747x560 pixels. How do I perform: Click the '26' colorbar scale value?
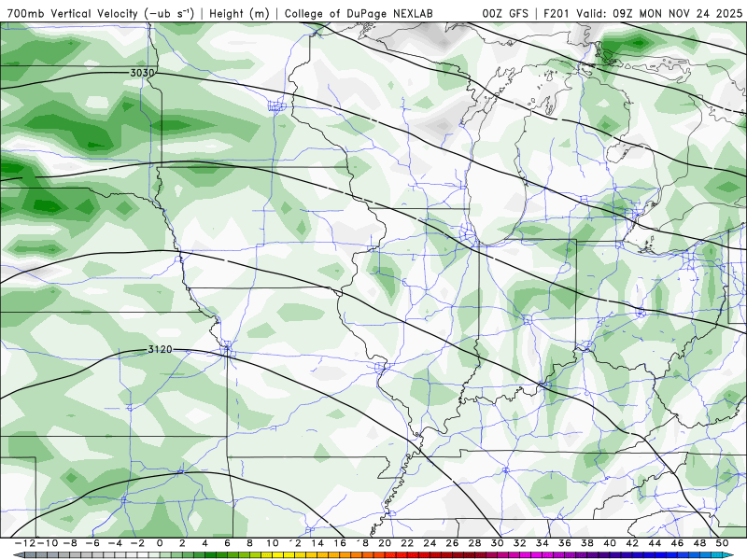(452, 543)
